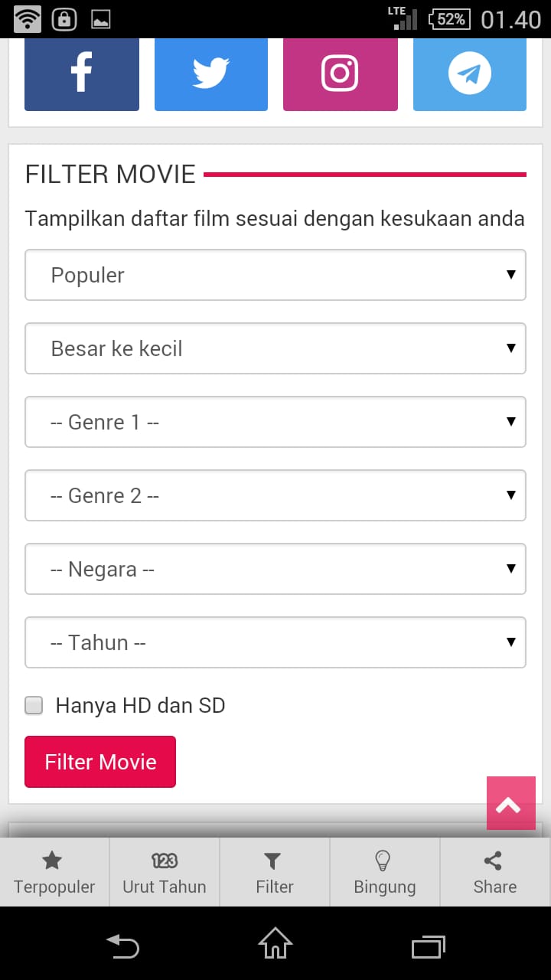Open the Besar ke kecil order dropdown
Screen dimensions: 551x980
tap(275, 348)
